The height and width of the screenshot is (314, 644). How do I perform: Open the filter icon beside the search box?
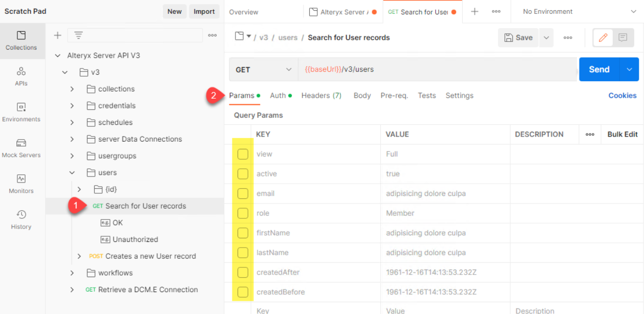coord(78,35)
